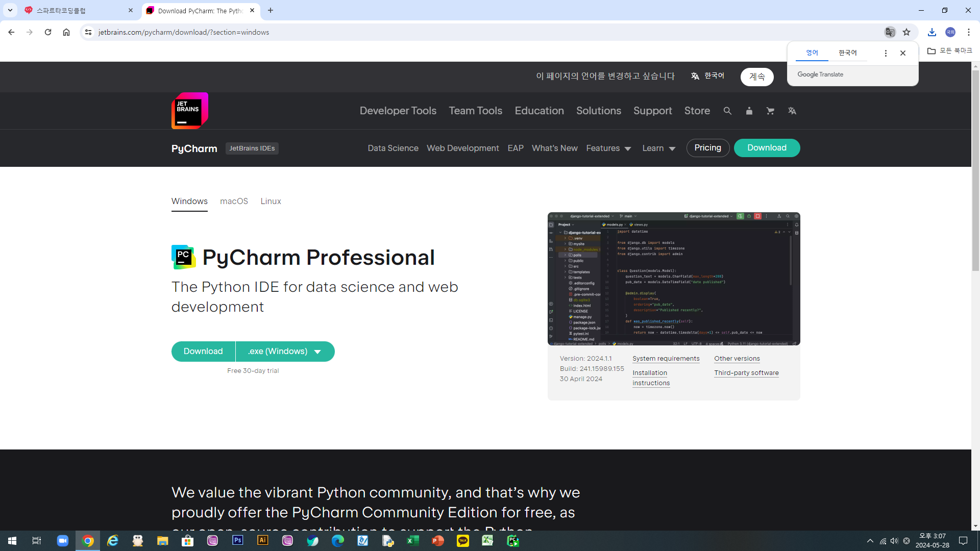Image resolution: width=980 pixels, height=551 pixels.
Task: Open Windows Start menu
Action: (x=12, y=541)
